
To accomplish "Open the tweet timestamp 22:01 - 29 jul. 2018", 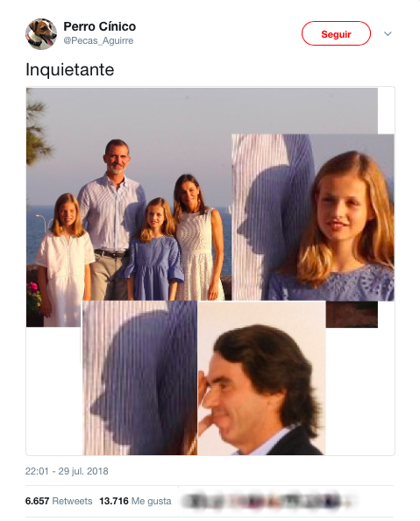I will pos(67,471).
